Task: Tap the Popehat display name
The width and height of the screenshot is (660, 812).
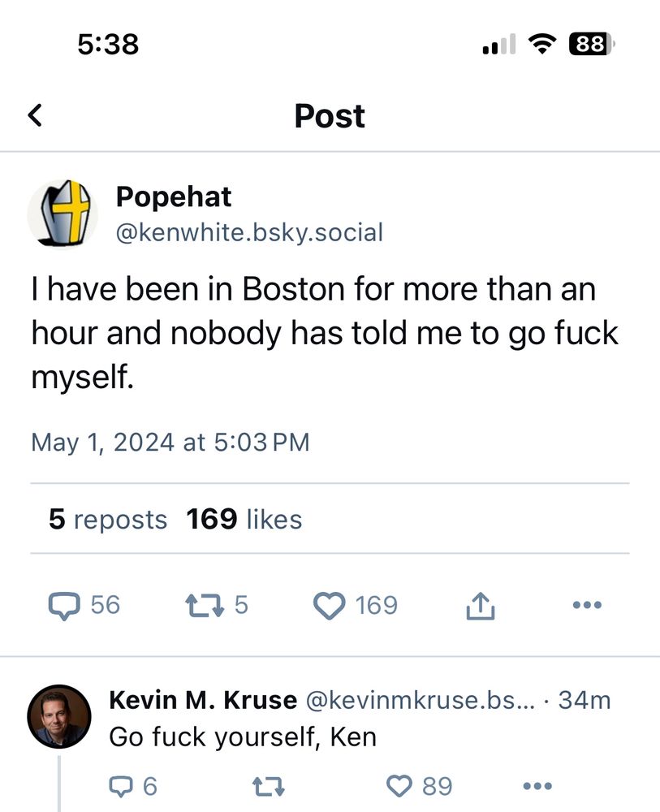Action: [x=174, y=197]
